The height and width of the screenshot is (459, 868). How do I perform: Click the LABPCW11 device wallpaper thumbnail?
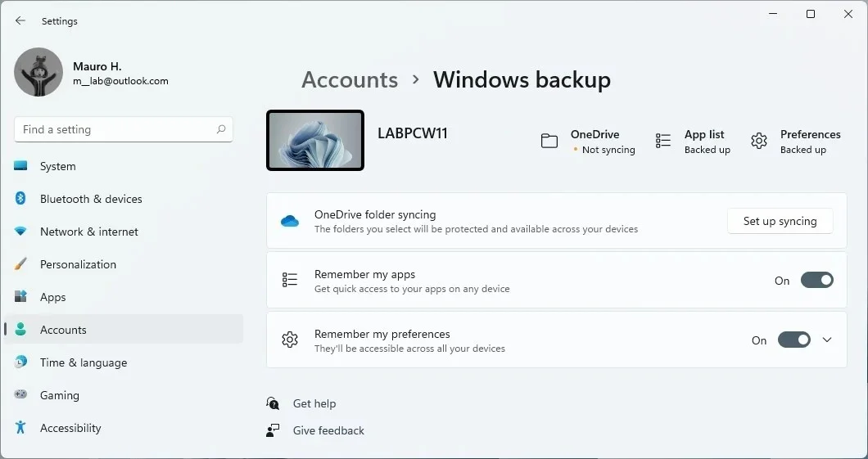(315, 140)
